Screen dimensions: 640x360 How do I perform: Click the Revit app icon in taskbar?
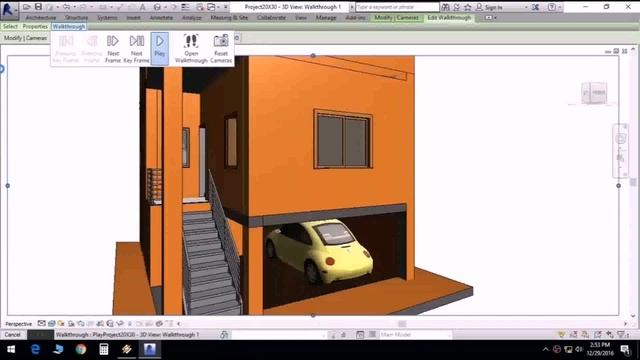click(149, 349)
